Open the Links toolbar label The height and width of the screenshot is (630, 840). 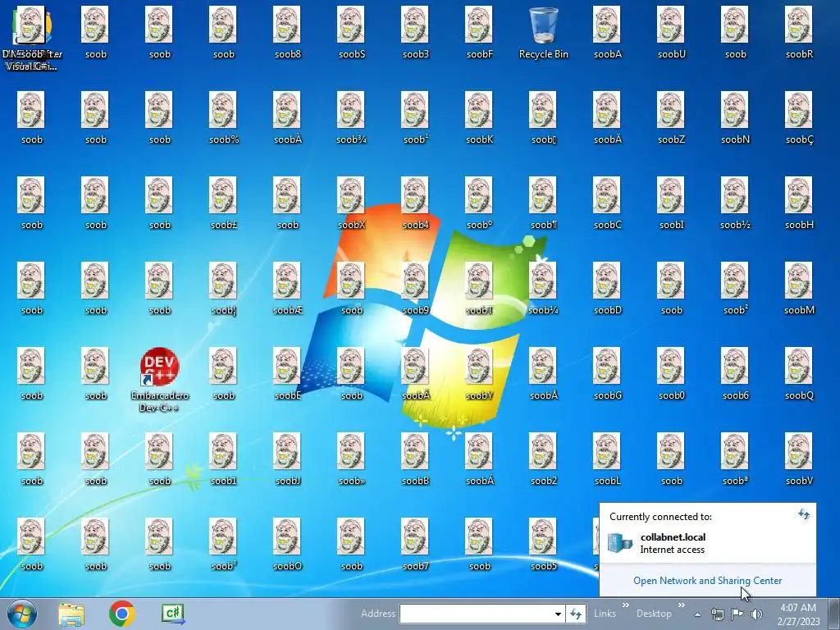pyautogui.click(x=605, y=614)
